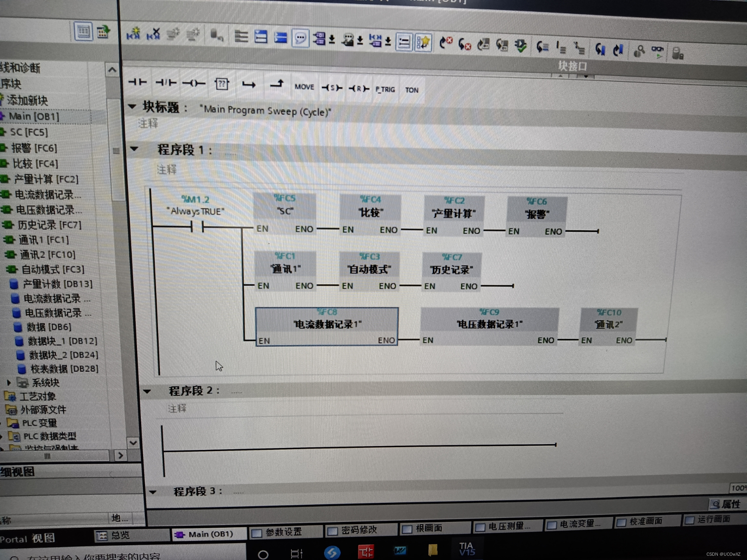
Task: Collapse the 程序段 1 network
Action: point(134,149)
